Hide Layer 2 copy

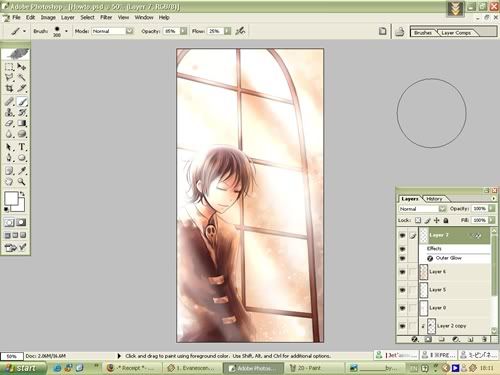(x=402, y=326)
